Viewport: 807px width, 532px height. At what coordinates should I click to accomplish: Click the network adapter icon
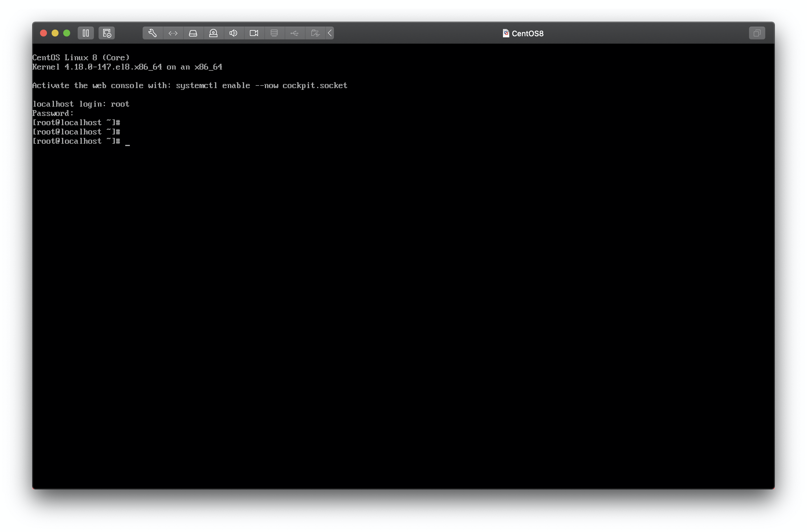pos(173,33)
